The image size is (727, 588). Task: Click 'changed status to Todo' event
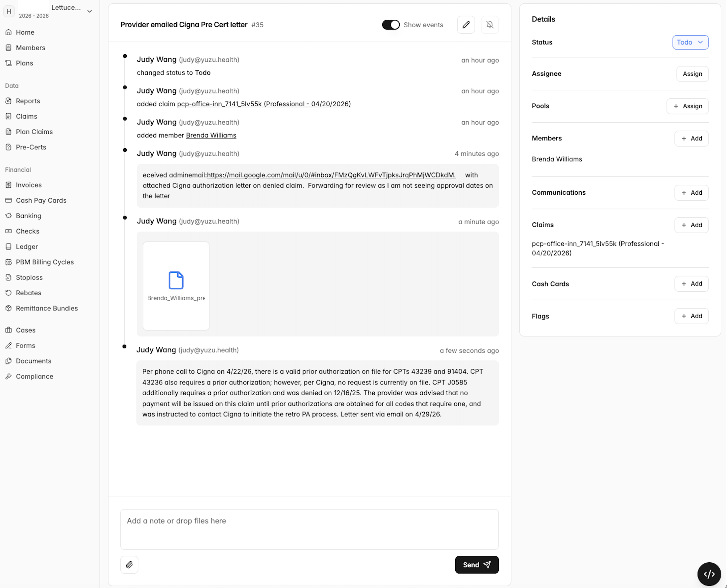click(173, 72)
